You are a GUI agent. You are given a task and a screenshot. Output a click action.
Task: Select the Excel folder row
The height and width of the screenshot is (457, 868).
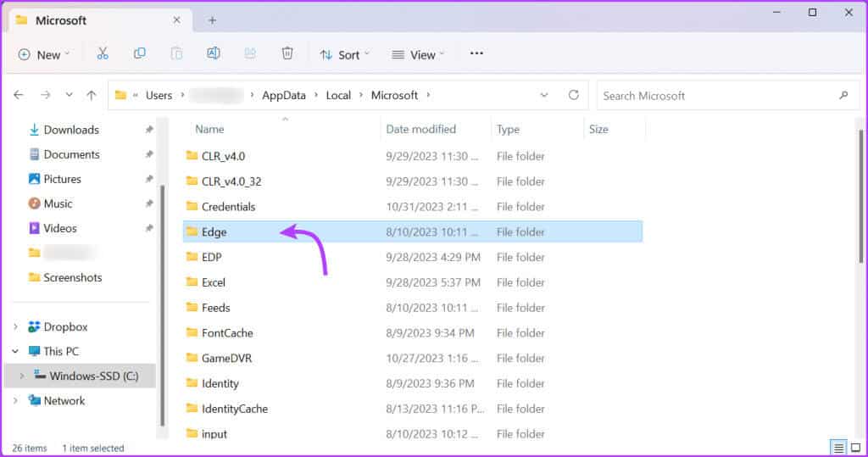coord(413,282)
